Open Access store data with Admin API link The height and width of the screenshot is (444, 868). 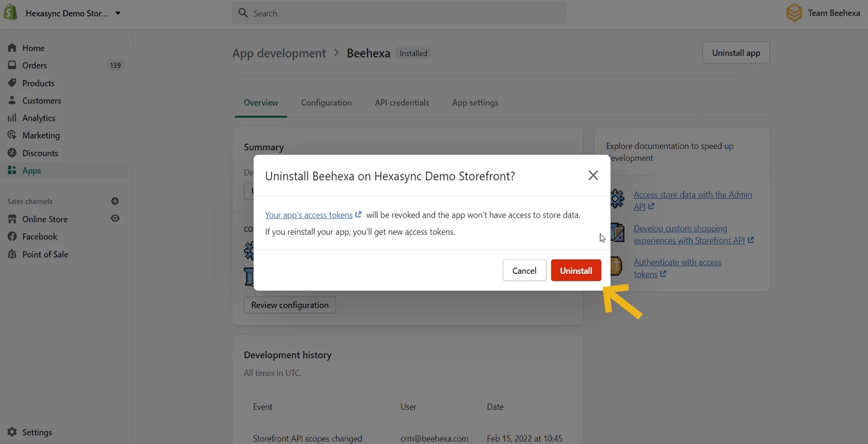[692, 201]
